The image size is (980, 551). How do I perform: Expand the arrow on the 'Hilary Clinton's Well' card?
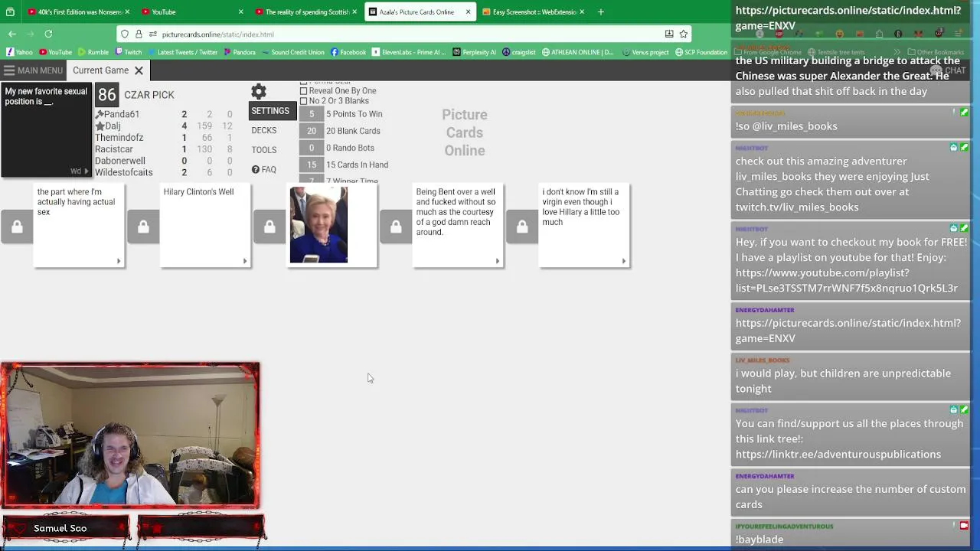tap(244, 261)
